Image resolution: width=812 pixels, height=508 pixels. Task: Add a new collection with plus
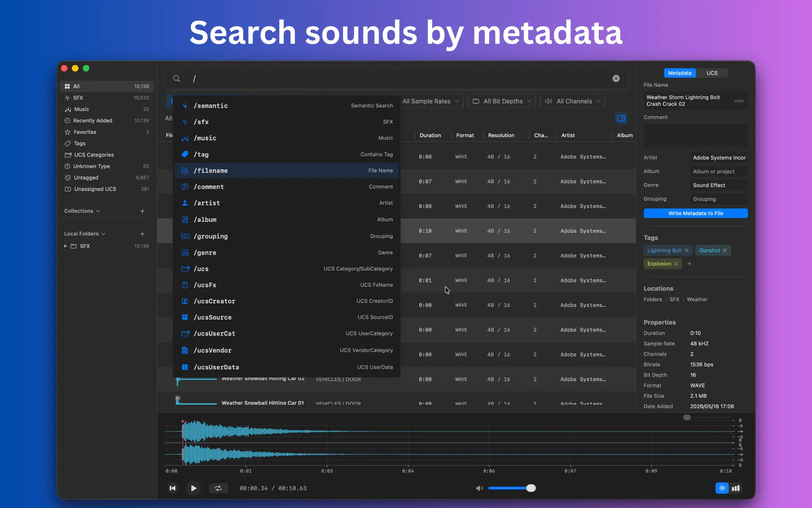tap(142, 211)
